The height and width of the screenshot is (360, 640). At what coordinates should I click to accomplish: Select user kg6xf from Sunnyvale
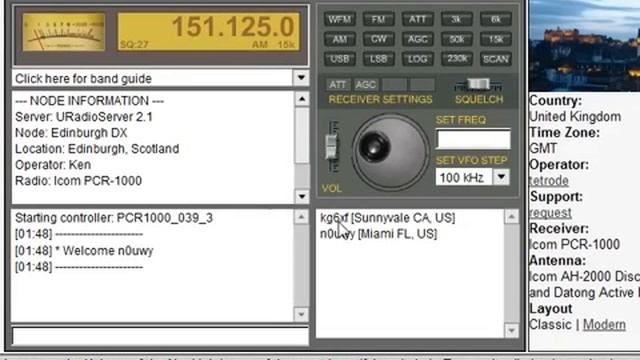pyautogui.click(x=387, y=218)
